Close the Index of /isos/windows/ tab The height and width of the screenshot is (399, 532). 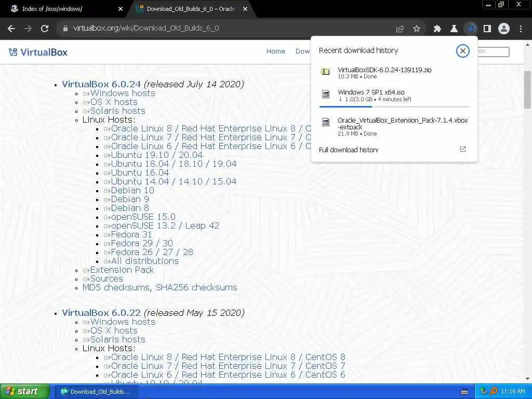click(120, 9)
